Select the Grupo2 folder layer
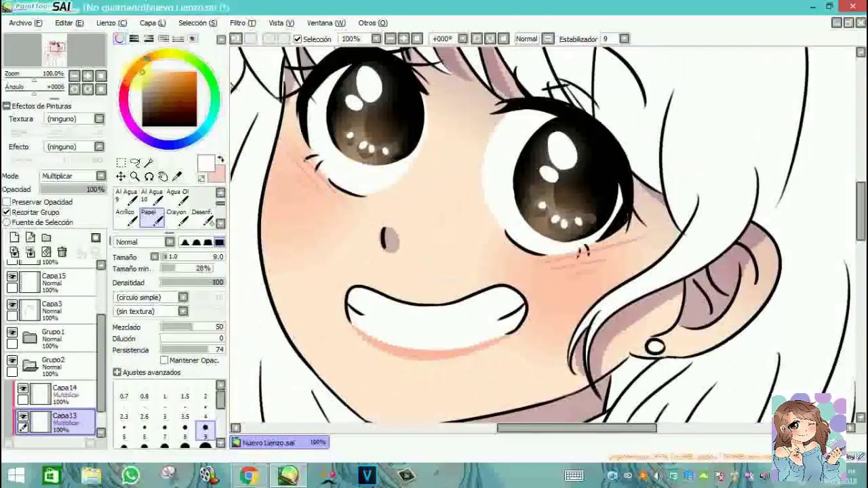The height and width of the screenshot is (488, 868). tap(54, 367)
